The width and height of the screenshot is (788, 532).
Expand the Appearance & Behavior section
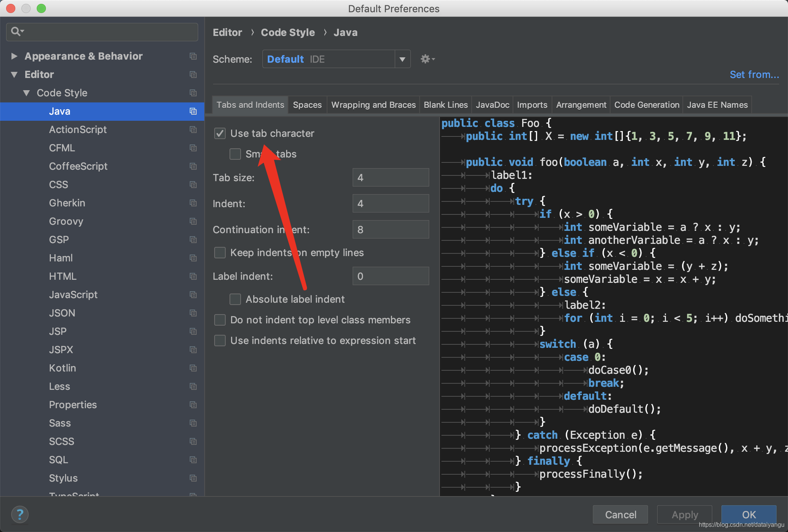point(14,56)
